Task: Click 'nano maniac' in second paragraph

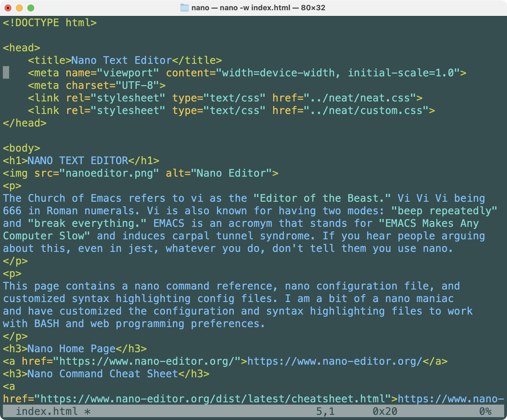Action: coord(419,299)
